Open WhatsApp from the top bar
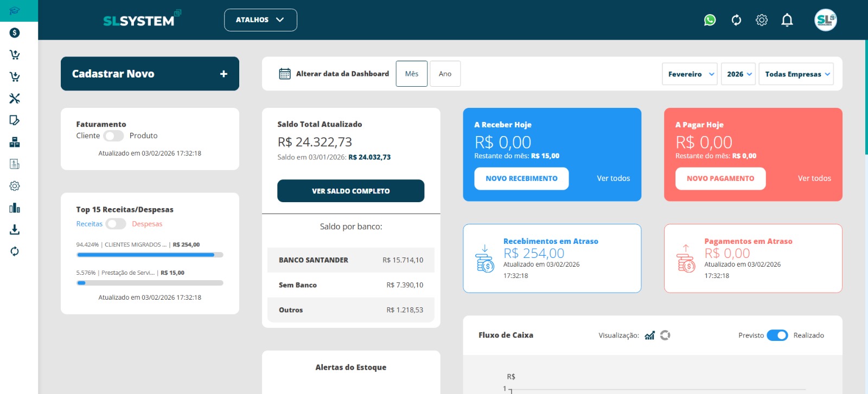Viewport: 868px width, 394px height. tap(710, 20)
